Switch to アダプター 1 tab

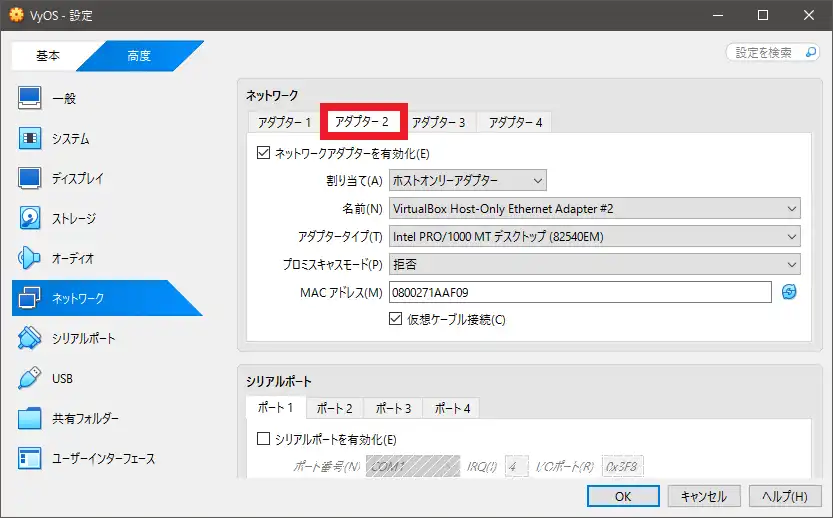[284, 123]
